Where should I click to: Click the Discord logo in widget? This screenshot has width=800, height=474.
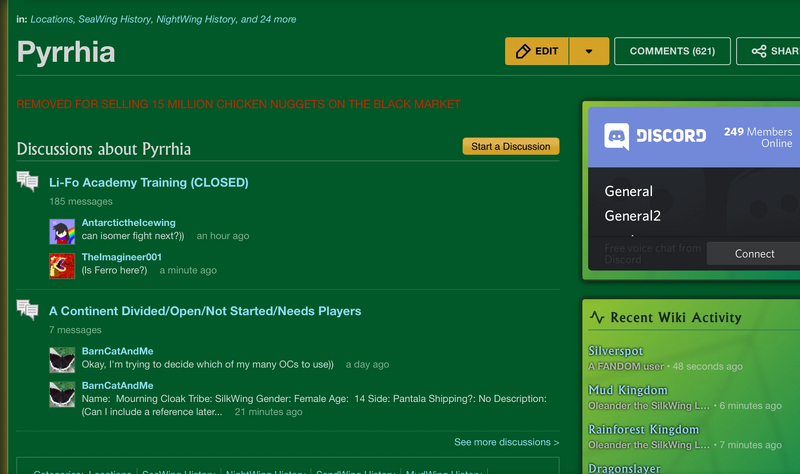[617, 136]
